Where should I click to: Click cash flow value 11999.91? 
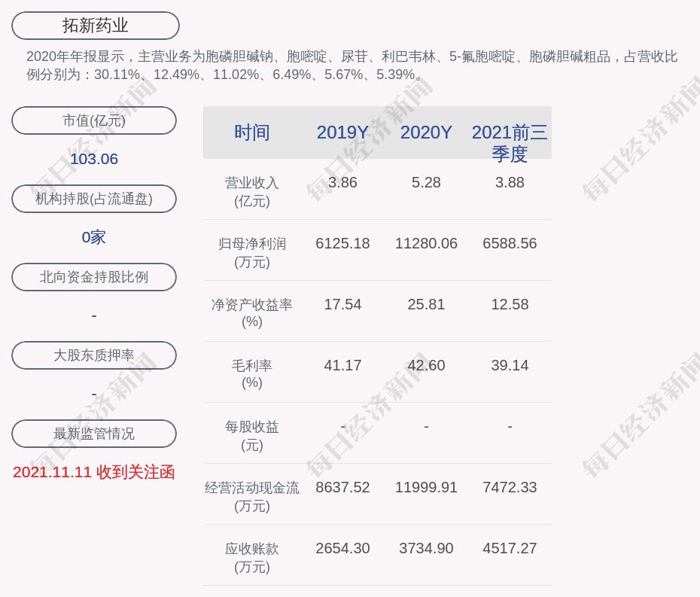(x=426, y=487)
